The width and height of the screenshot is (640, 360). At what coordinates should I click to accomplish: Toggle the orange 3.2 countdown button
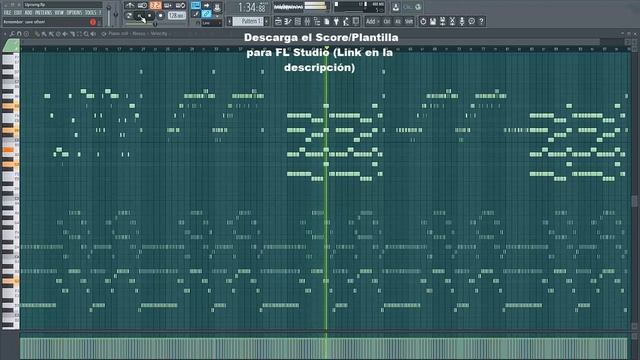pos(155,6)
